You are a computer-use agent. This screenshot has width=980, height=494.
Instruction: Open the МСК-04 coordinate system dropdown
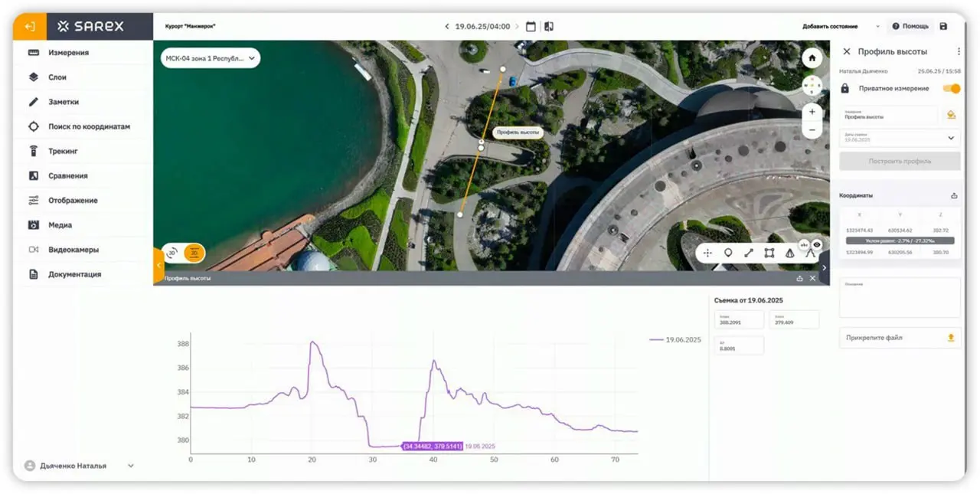pyautogui.click(x=211, y=58)
